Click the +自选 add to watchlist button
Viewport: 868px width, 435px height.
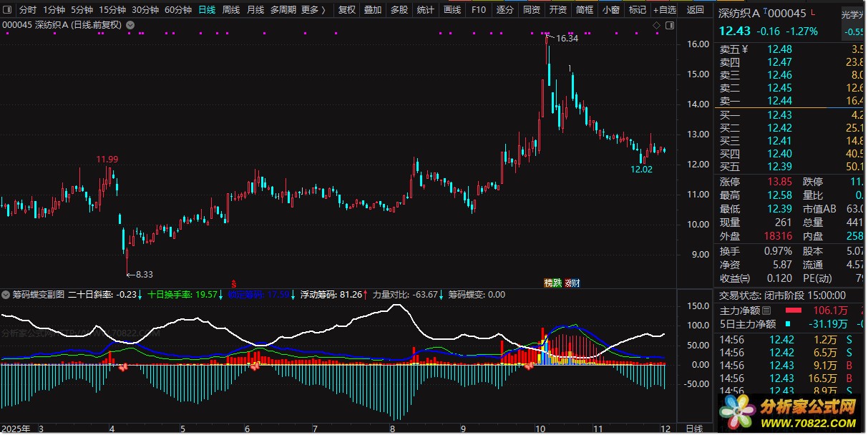664,10
